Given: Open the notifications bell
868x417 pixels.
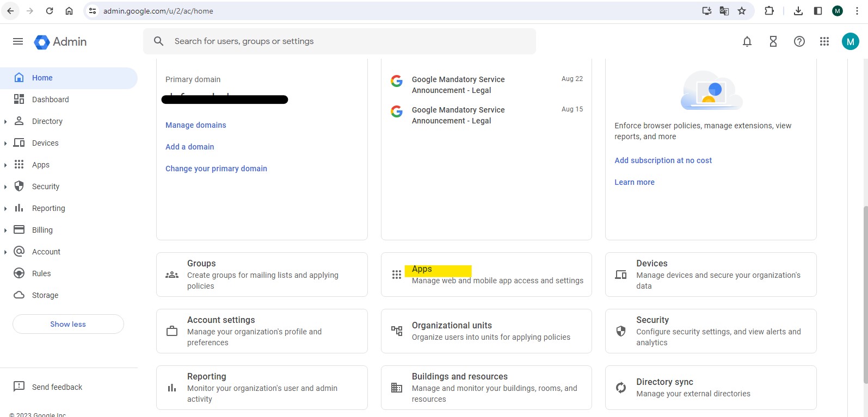Looking at the screenshot, I should tap(747, 41).
